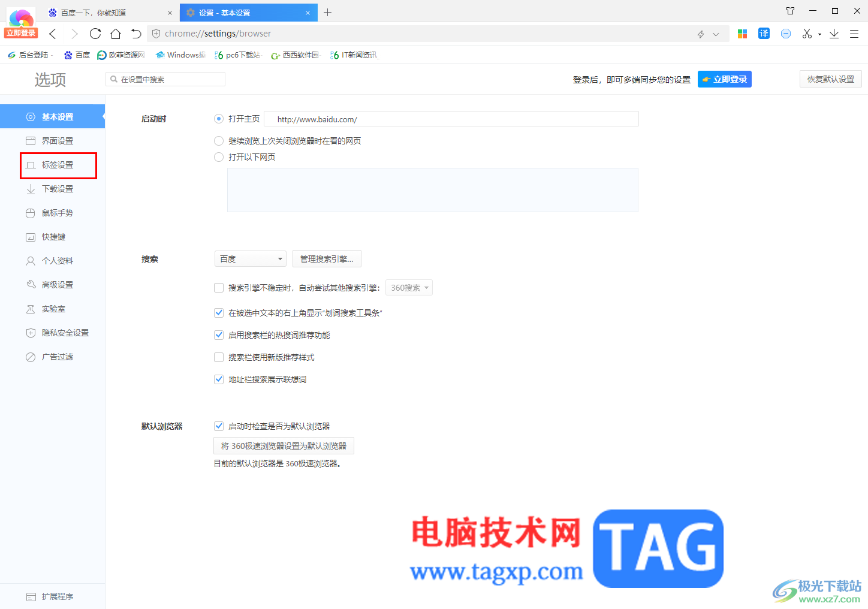Click the 恢复默认设置 button
868x609 pixels.
(830, 79)
